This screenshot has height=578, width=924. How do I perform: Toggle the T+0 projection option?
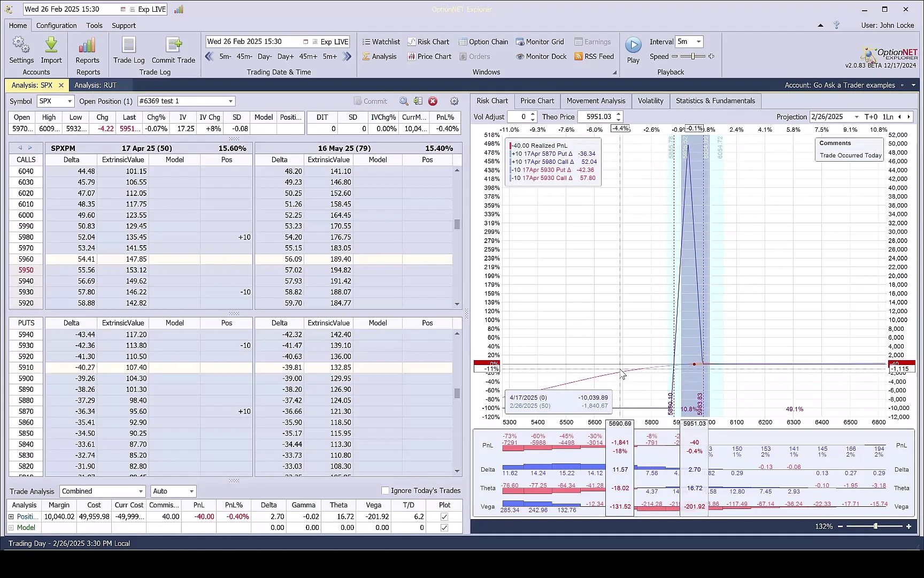[871, 117]
